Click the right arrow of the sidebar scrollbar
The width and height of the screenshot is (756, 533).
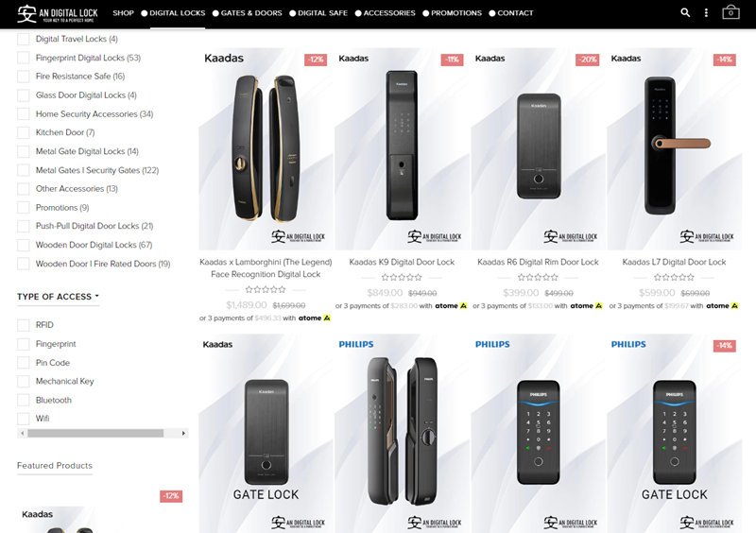pyautogui.click(x=183, y=433)
